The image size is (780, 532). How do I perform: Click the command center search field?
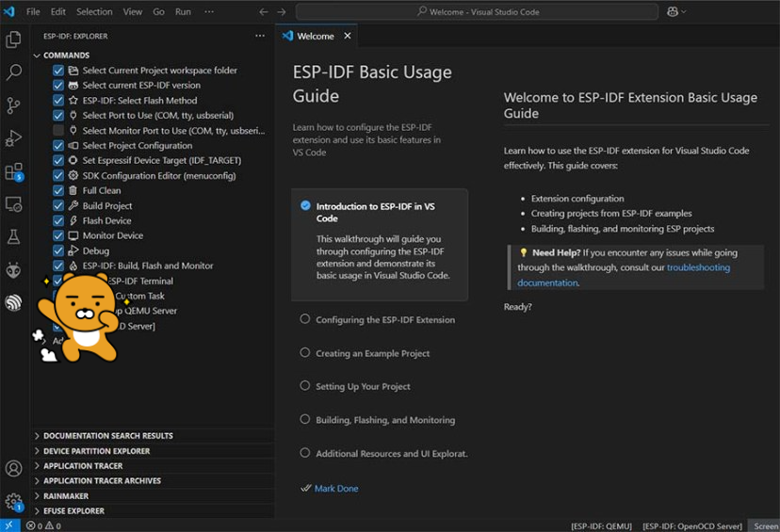[477, 11]
